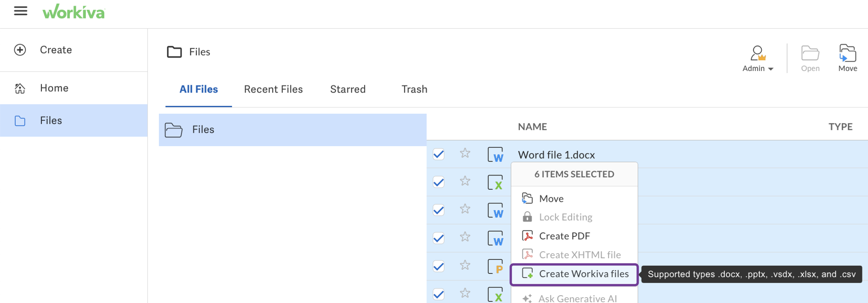Viewport: 868px width, 303px height.
Task: Click the plus icon beside Create
Action: [x=20, y=50]
